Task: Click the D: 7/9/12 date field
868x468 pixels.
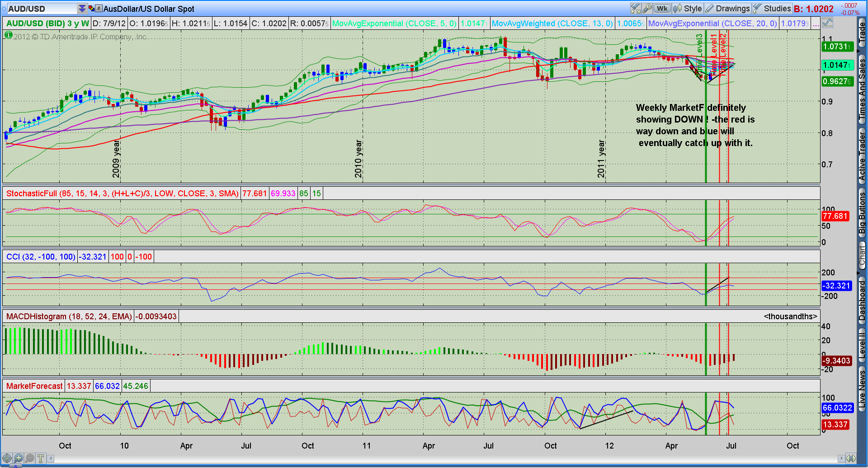Action: [109, 24]
